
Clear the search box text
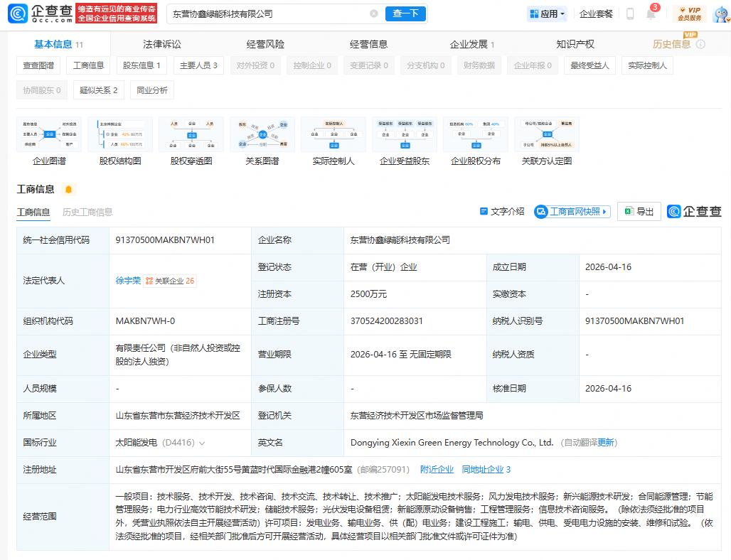coord(374,14)
